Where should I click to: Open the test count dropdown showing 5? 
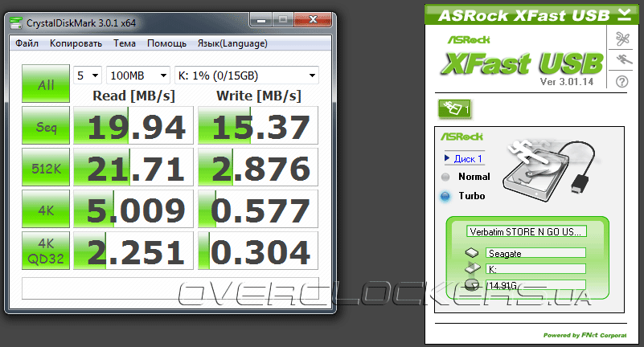tap(88, 76)
